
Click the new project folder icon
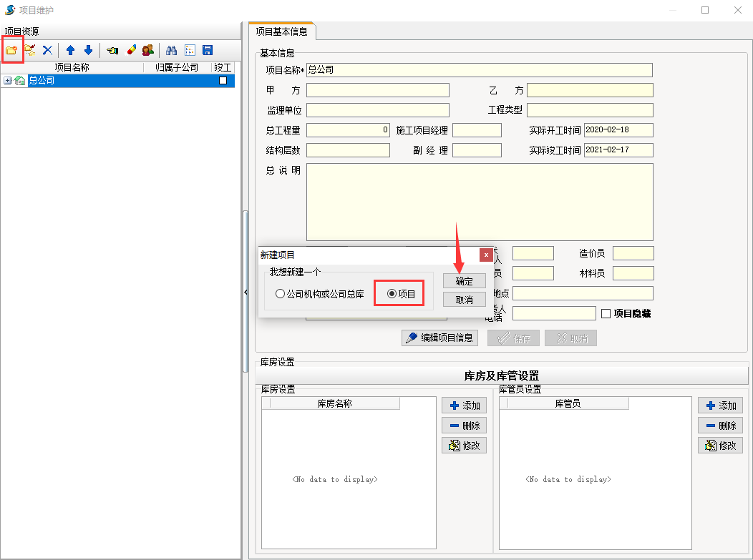pos(11,50)
